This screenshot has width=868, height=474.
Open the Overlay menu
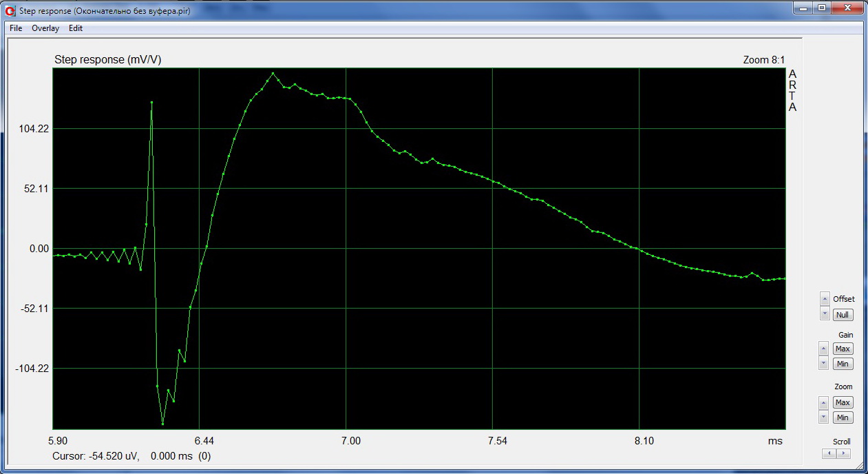click(45, 28)
